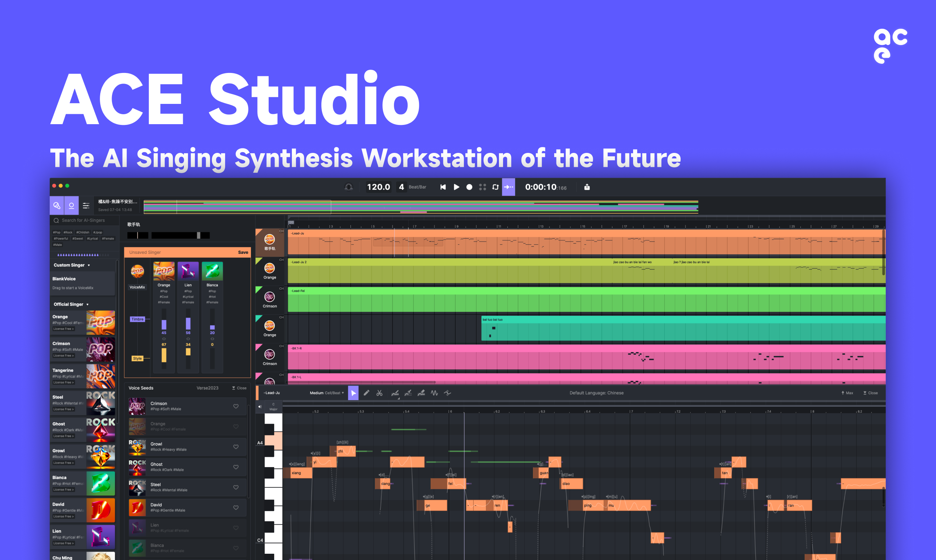Click the export/share icon
The width and height of the screenshot is (936, 560).
pyautogui.click(x=587, y=187)
